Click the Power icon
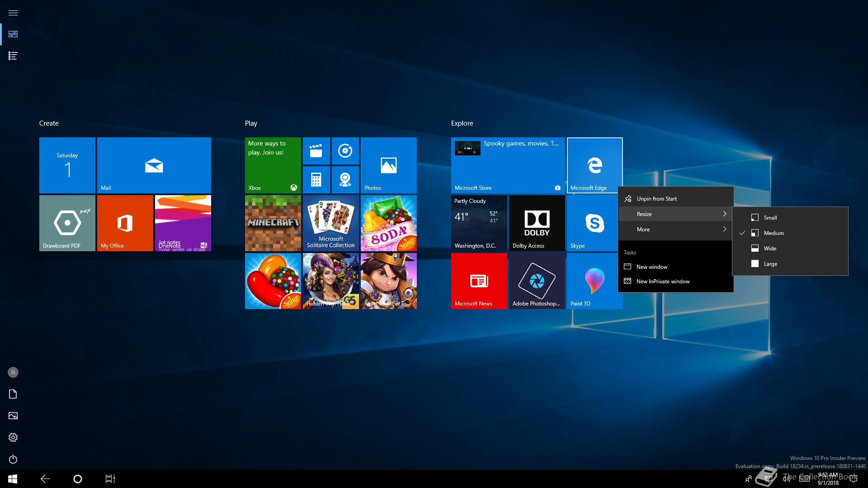Screen dimensions: 868x488 coord(13,459)
